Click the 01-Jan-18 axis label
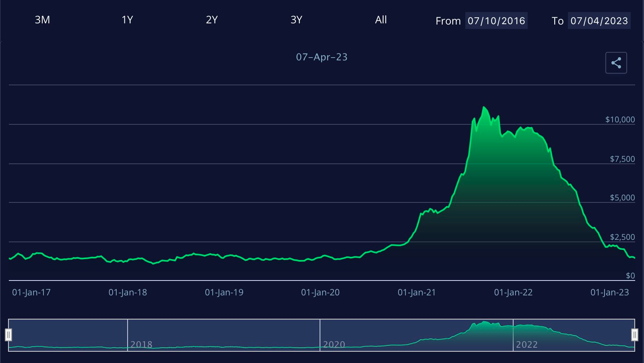Image resolution: width=644 pixels, height=363 pixels. pyautogui.click(x=128, y=293)
